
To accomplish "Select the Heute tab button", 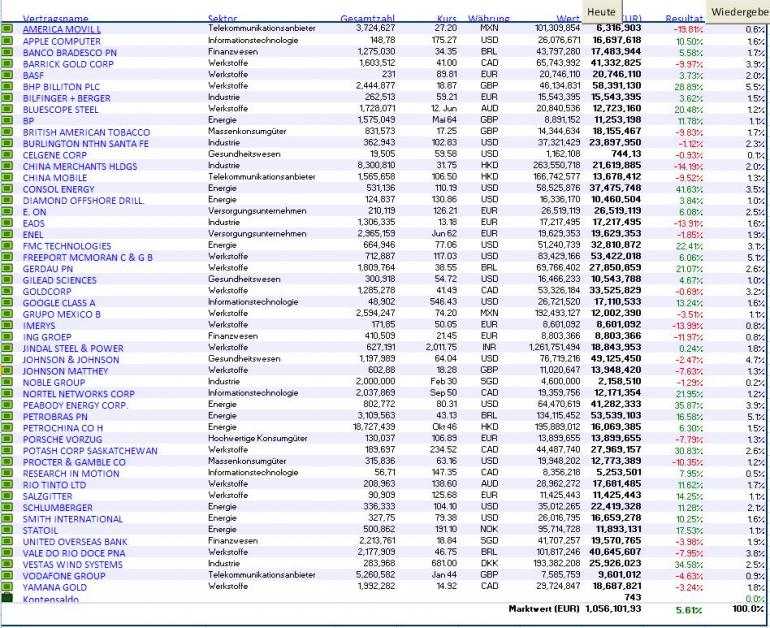I will [x=602, y=12].
